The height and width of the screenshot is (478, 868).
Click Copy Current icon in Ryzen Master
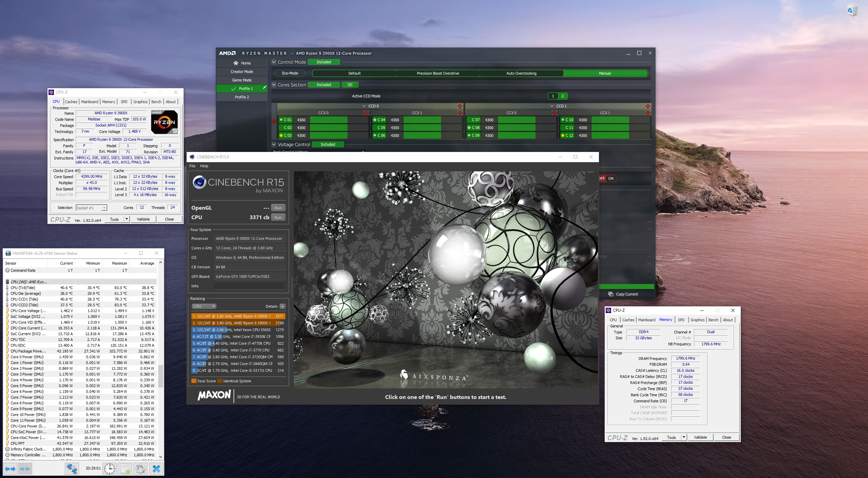coord(611,294)
